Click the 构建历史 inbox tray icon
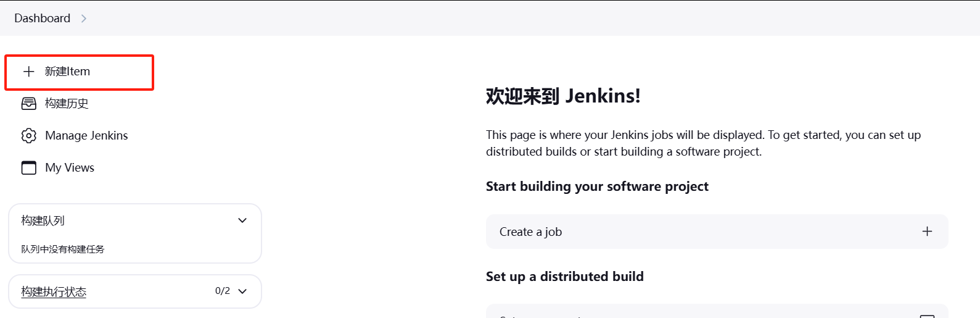 (28, 104)
